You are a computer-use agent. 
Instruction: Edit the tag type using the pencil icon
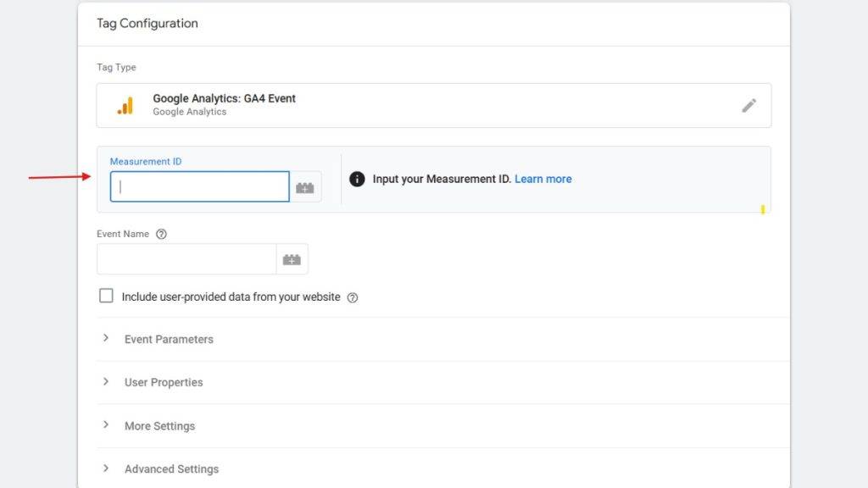pyautogui.click(x=749, y=105)
